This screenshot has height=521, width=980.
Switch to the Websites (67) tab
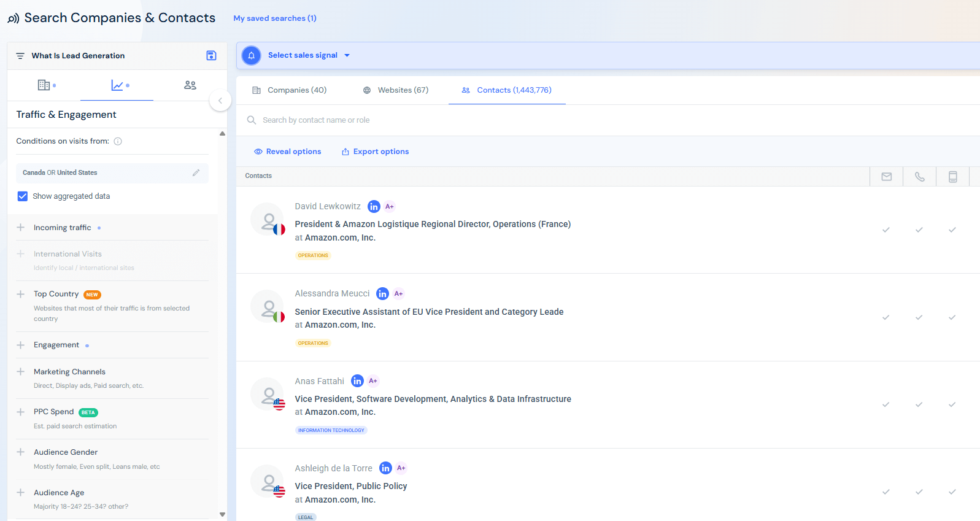(396, 90)
